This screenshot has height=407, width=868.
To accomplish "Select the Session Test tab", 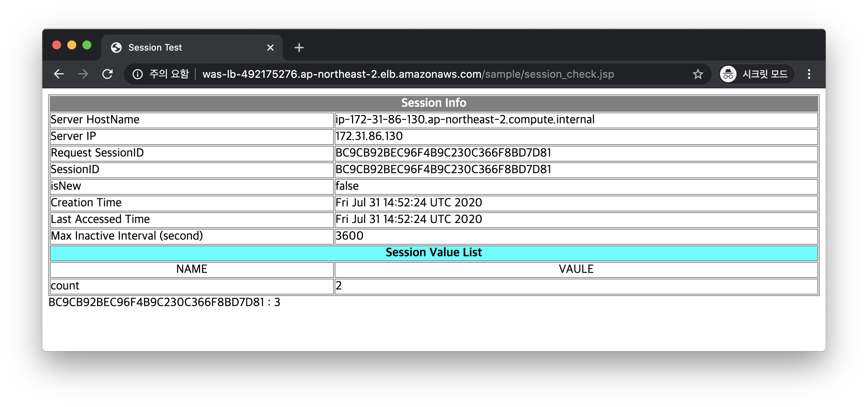I will click(192, 48).
